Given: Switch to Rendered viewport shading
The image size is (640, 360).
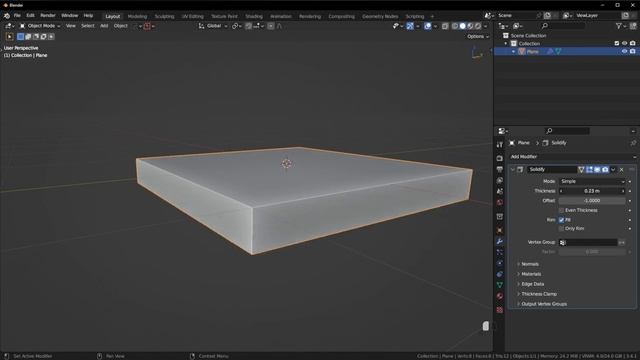Looking at the screenshot, I should [x=478, y=26].
